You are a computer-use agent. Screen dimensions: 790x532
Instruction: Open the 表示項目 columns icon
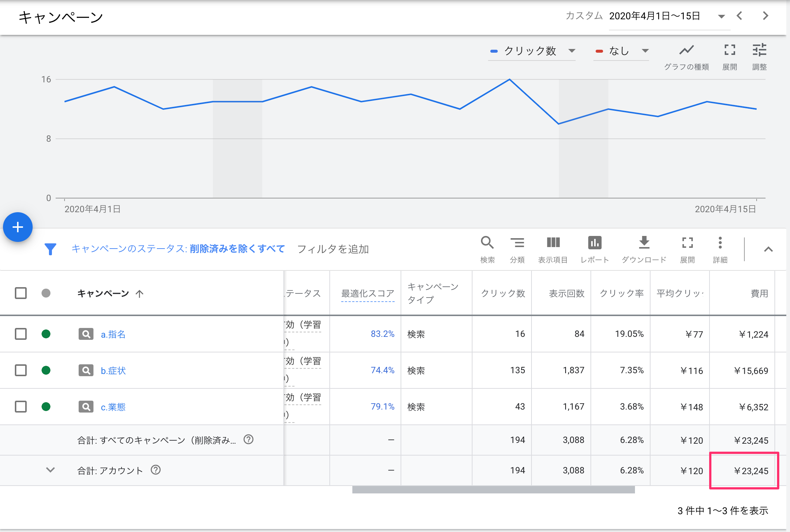(553, 243)
